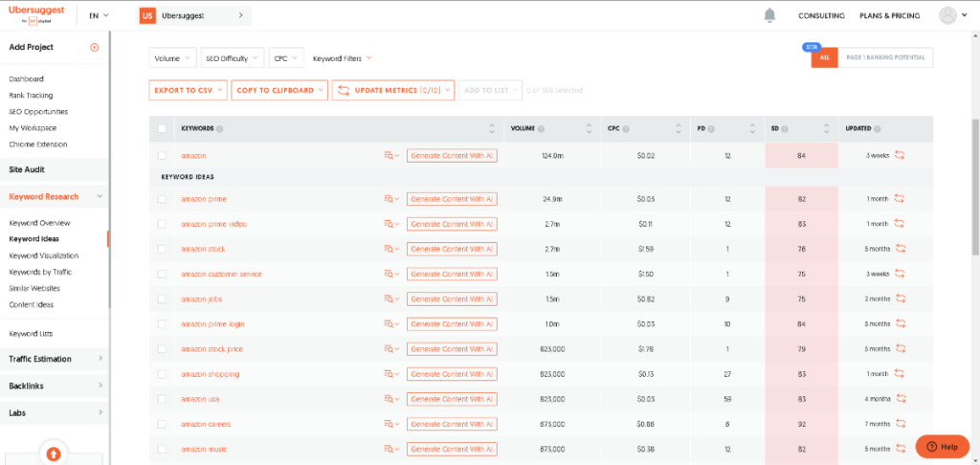Image resolution: width=980 pixels, height=465 pixels.
Task: Click the Volume column info icon
Action: (541, 129)
